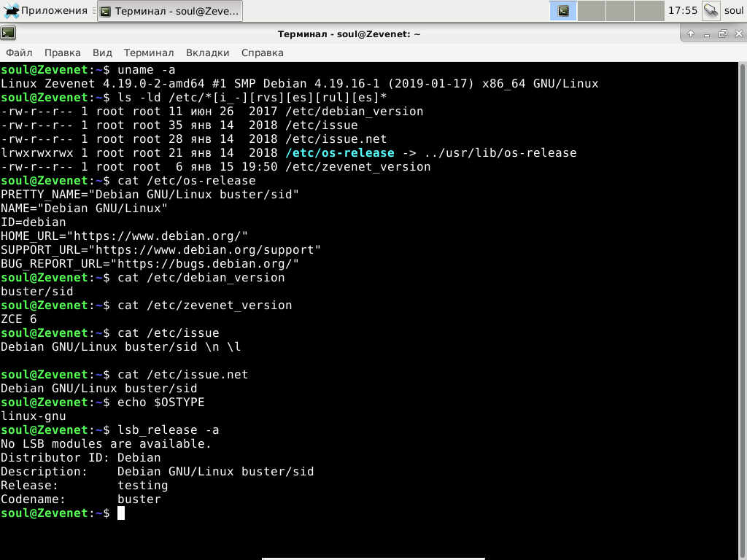Screen dimensions: 747x560
Task: Switch to the fourth workspace in the pager
Action: (649, 10)
